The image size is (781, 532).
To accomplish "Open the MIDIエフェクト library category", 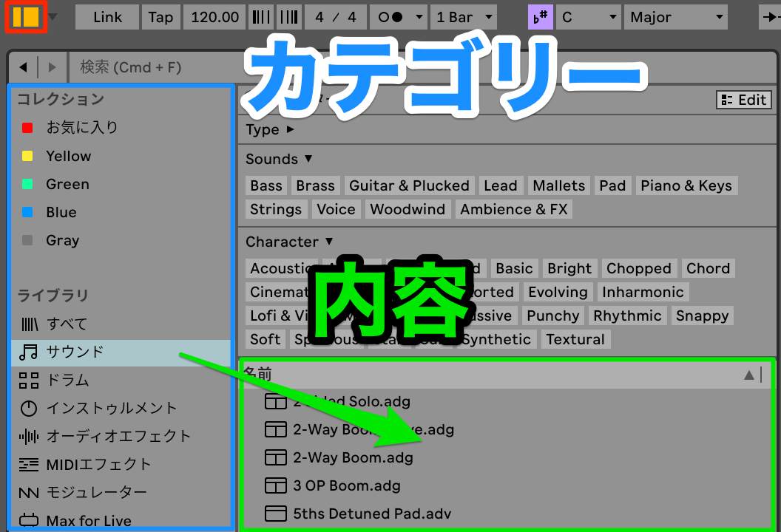I will pyautogui.click(x=121, y=465).
